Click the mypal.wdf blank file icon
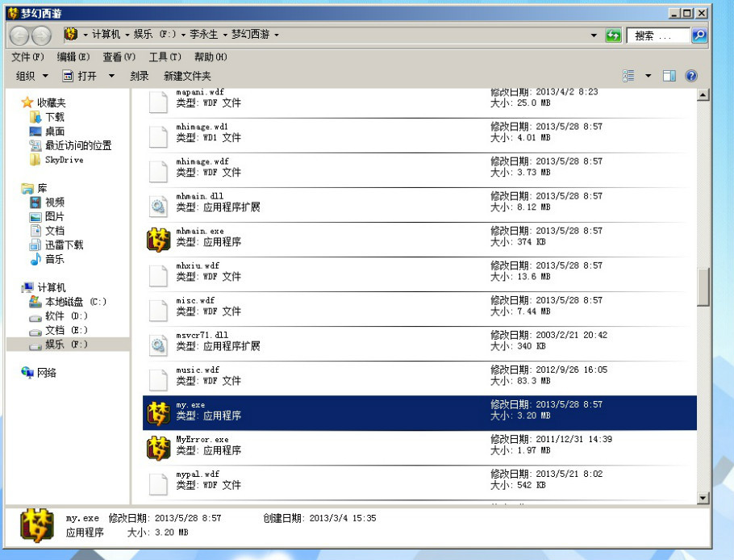The image size is (734, 560). tap(158, 484)
